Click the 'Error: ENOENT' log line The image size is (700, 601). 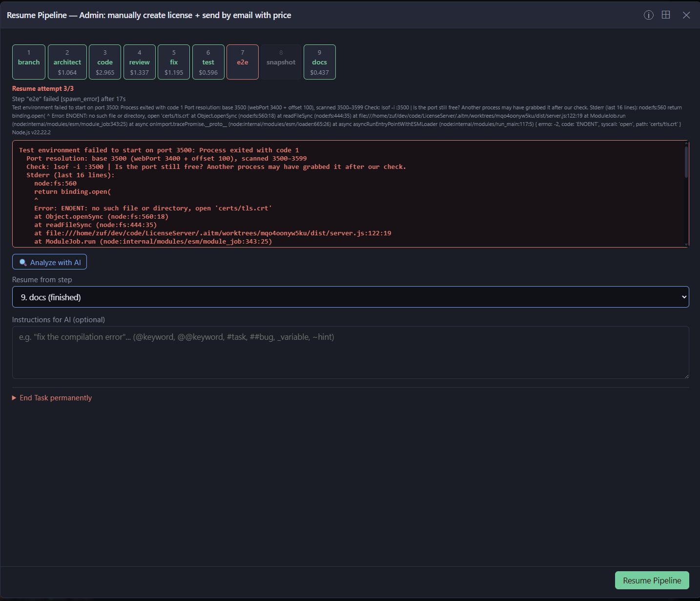click(x=153, y=208)
